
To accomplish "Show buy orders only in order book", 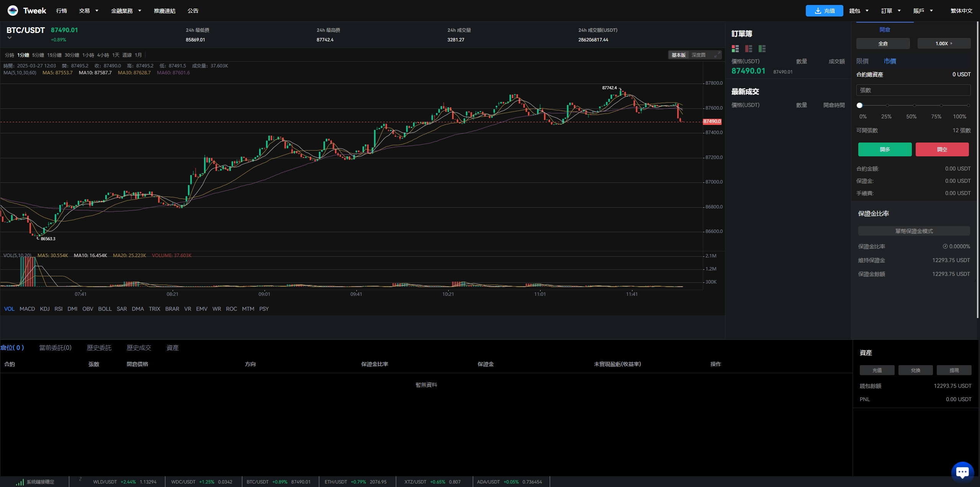I will 762,49.
